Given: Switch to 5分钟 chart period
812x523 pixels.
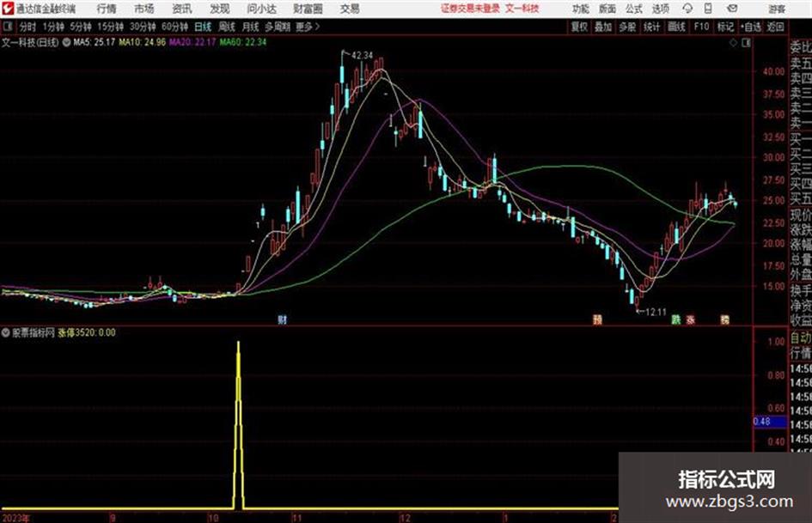Looking at the screenshot, I should click(80, 27).
